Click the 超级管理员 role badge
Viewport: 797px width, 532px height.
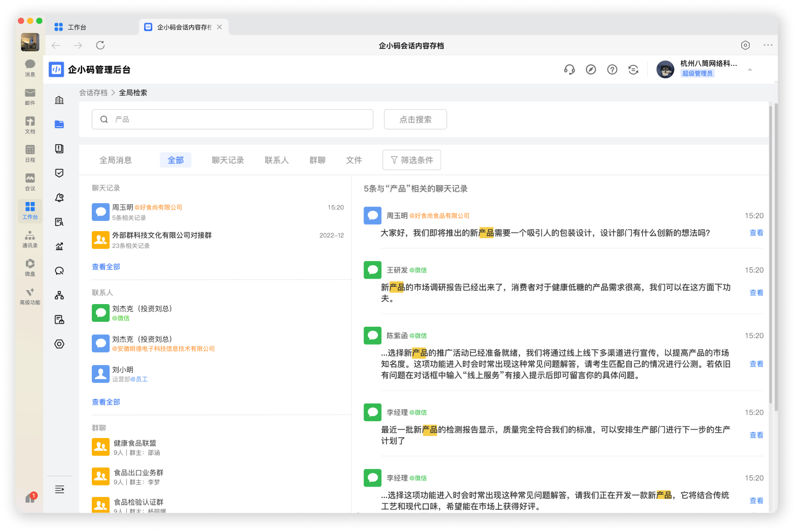697,73
